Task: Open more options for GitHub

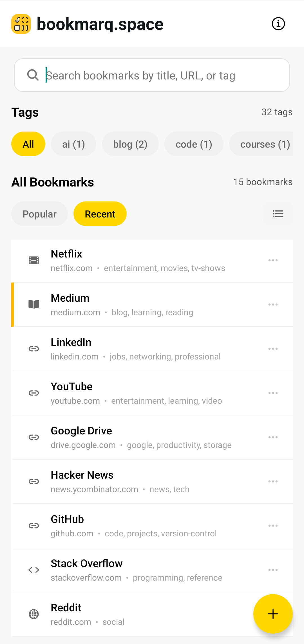Action: click(273, 526)
